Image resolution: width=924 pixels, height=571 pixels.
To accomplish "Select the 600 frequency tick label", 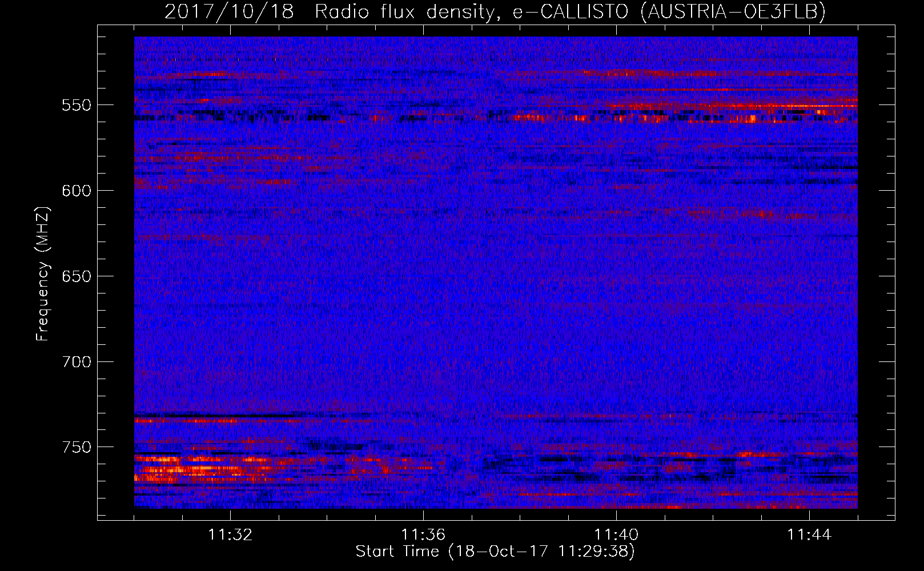I will pos(77,191).
